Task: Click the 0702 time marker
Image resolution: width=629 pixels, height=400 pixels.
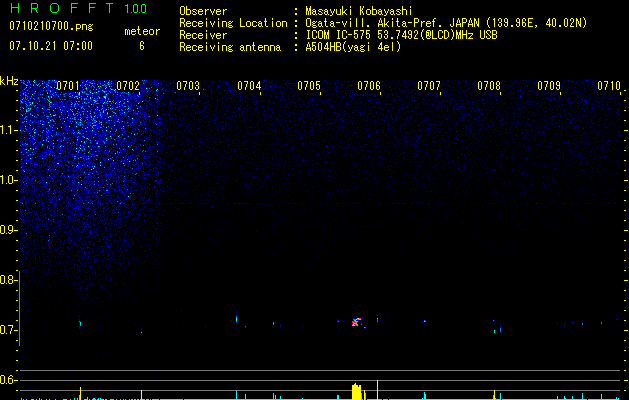Action: click(x=128, y=86)
